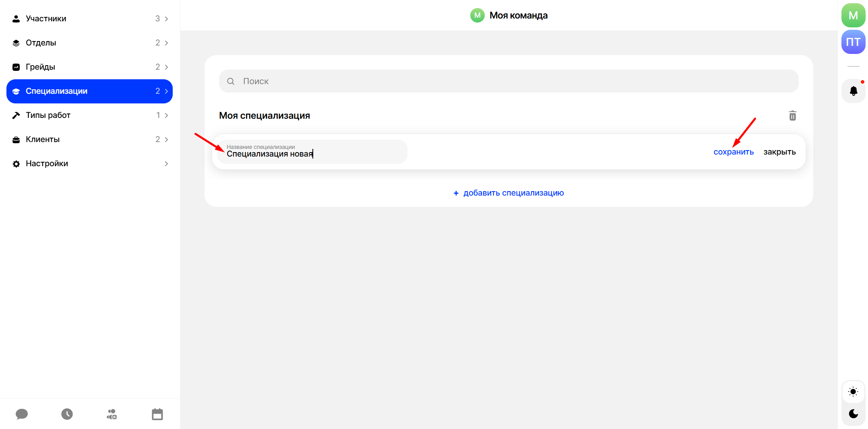Expand the Настройки chevron
Image resolution: width=868 pixels, height=429 pixels.
(x=166, y=164)
